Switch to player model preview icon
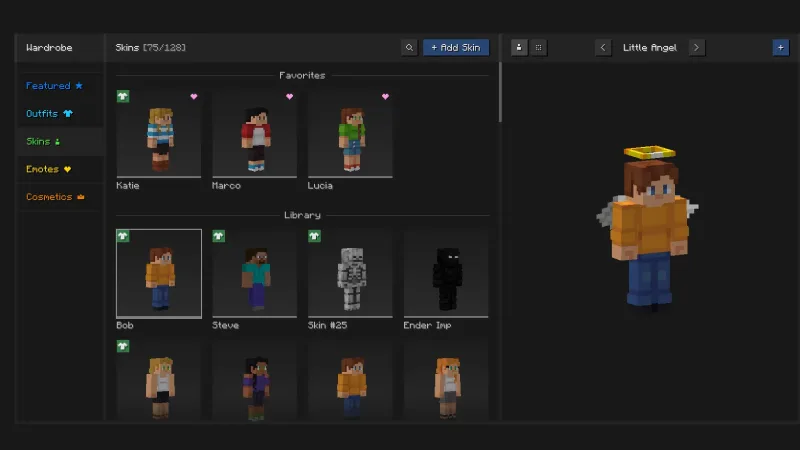Viewport: 800px width, 450px height. [x=519, y=47]
